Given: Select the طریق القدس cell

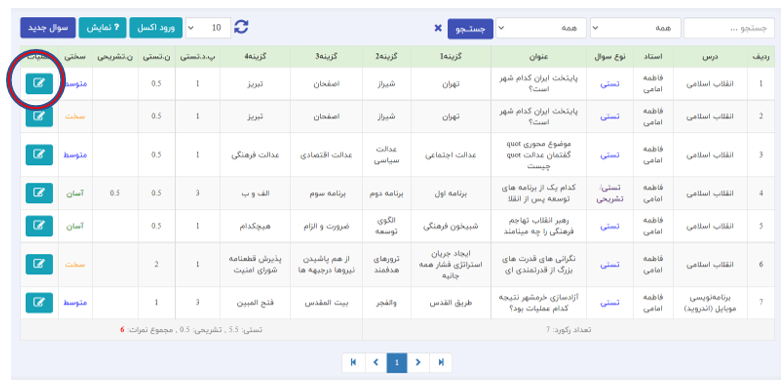Looking at the screenshot, I should pyautogui.click(x=451, y=302).
